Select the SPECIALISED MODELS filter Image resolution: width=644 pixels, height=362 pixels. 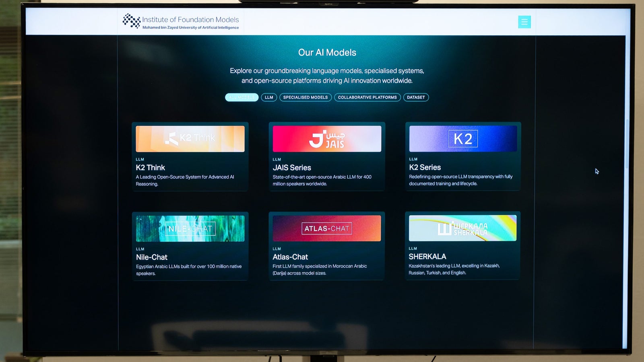pyautogui.click(x=305, y=97)
